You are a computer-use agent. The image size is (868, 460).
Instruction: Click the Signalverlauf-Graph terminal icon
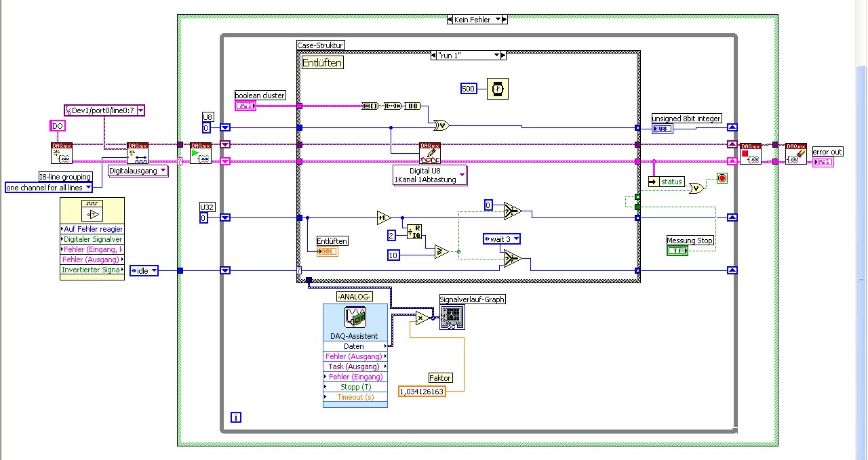[451, 316]
